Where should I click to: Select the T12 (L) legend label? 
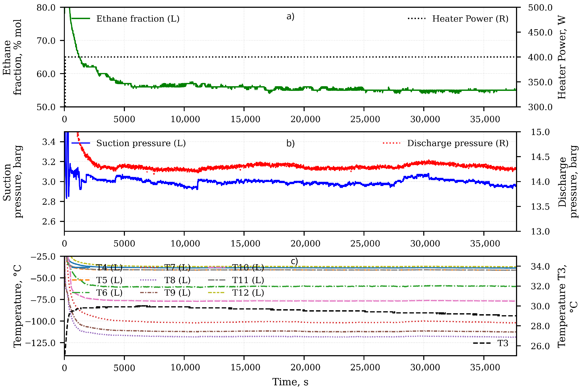[x=248, y=293]
